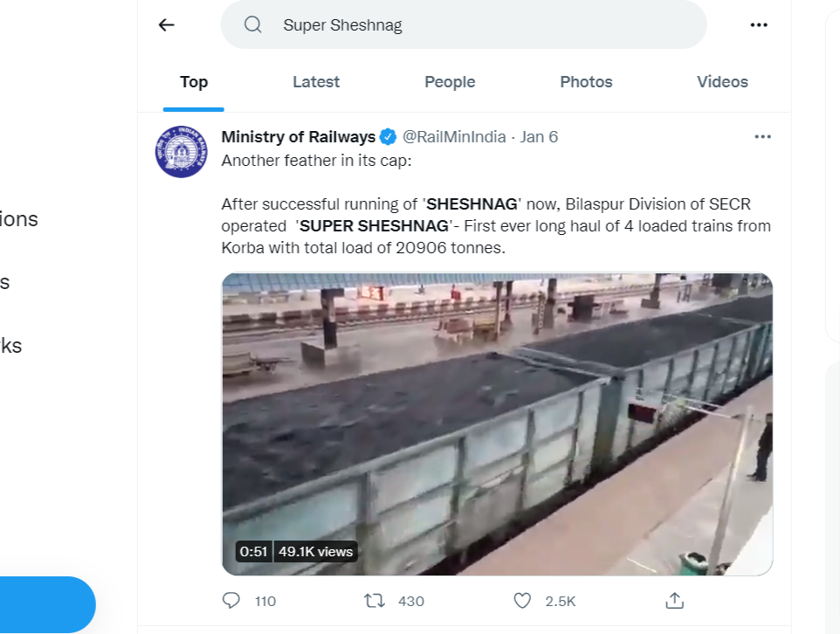Click the search magnifier icon
Image resolution: width=840 pixels, height=634 pixels.
coord(253,25)
